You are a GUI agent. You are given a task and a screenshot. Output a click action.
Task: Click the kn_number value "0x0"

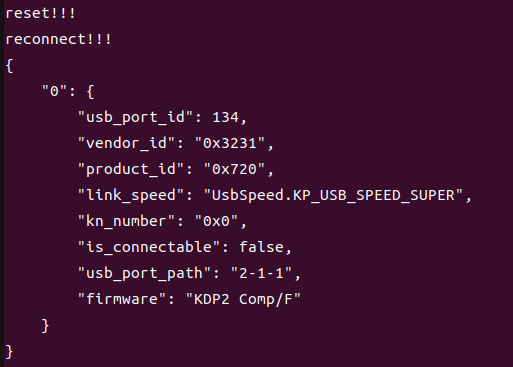coord(217,221)
